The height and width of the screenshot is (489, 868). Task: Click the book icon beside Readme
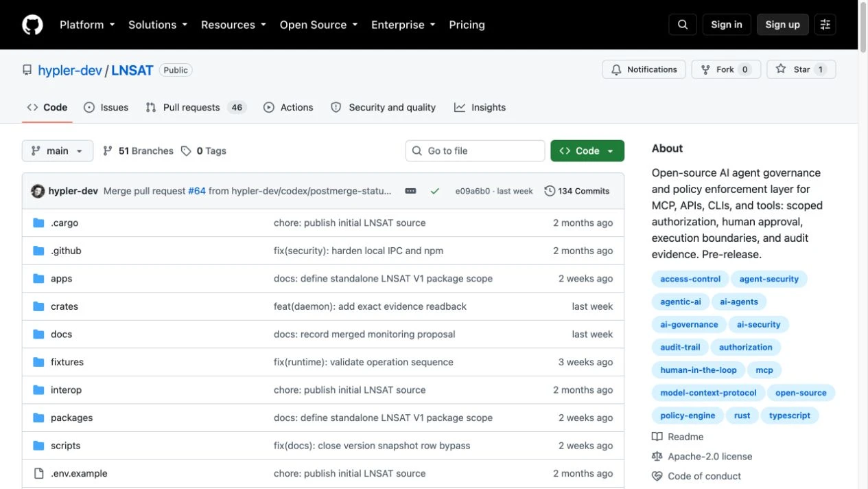pyautogui.click(x=657, y=437)
